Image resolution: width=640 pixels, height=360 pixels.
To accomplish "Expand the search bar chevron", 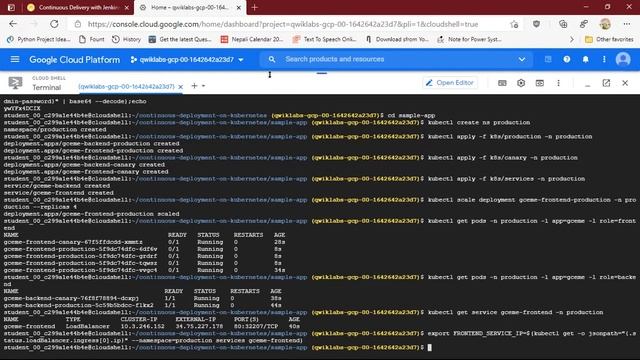I will 522,60.
